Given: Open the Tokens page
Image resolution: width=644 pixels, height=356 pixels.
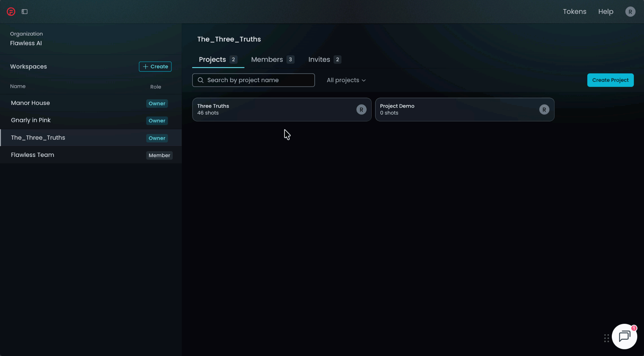Looking at the screenshot, I should pos(574,12).
